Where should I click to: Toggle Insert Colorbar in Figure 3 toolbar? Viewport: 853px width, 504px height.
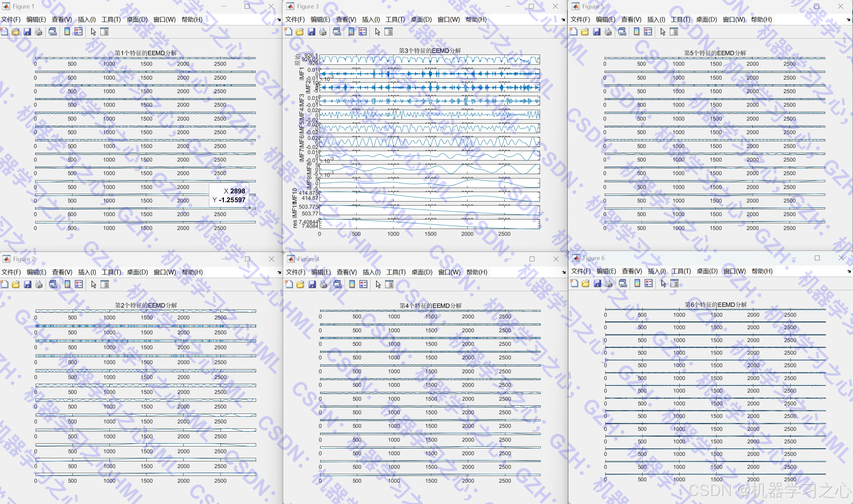click(351, 32)
